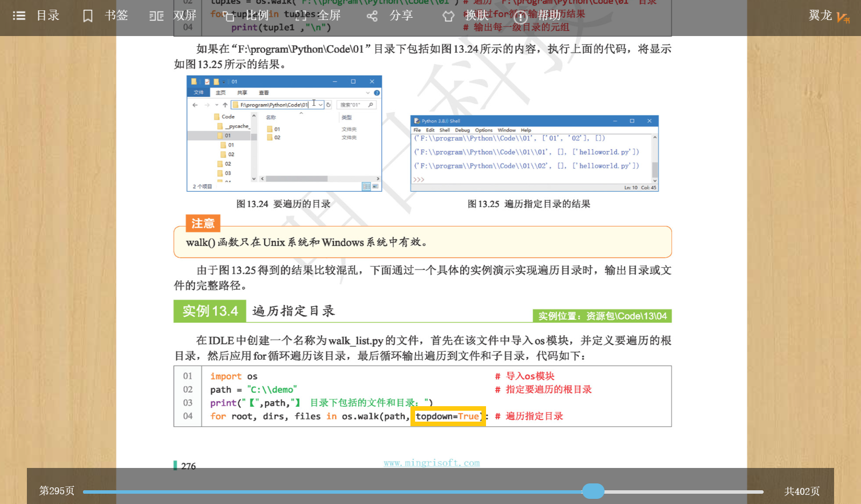
Task: Click the note text about walk() 函数
Action: point(307,242)
